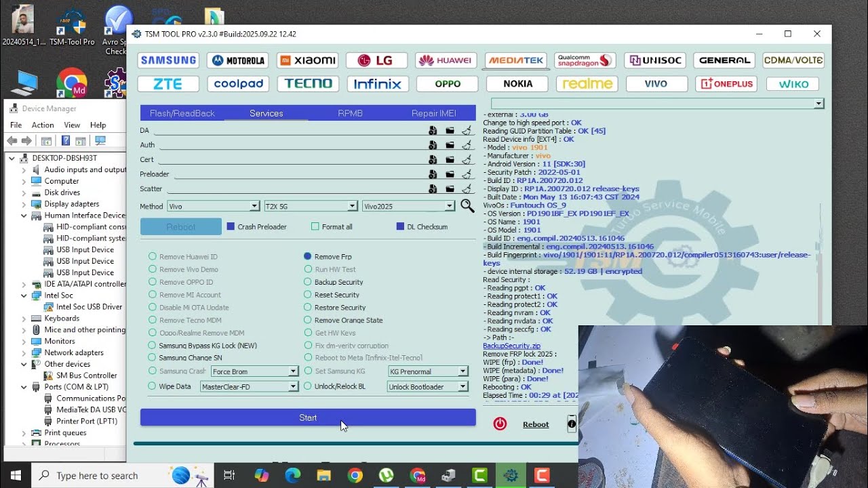Select the Backup Security radio option
Screen dimensions: 868x488
click(308, 282)
